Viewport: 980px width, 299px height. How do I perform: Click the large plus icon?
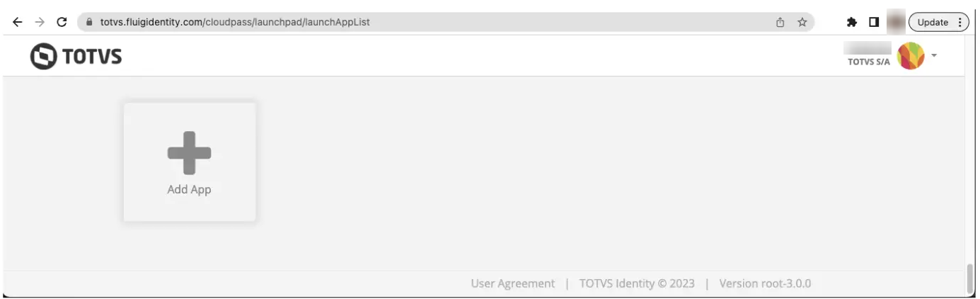point(189,152)
